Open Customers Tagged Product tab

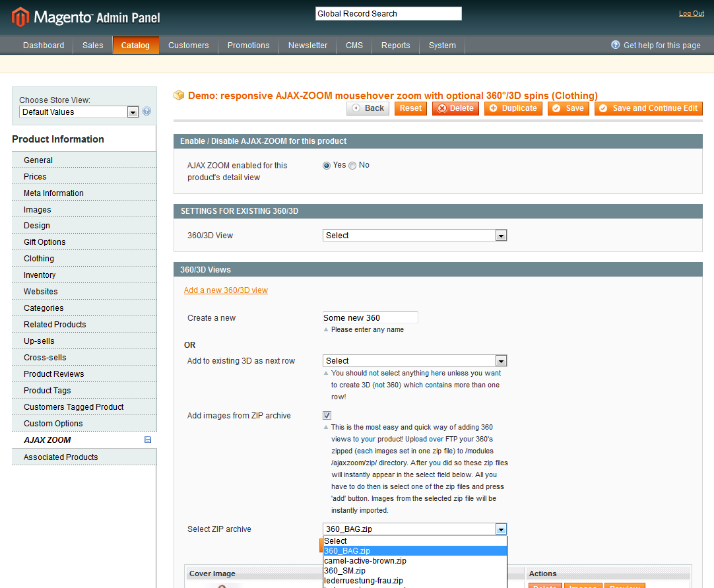tap(84, 407)
